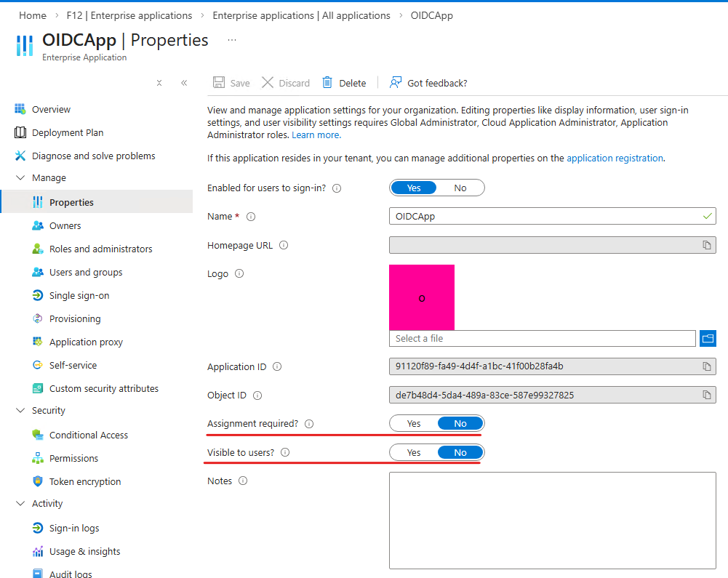Viewport: 728px width, 578px height.
Task: Click the pink logo image
Action: pos(422,297)
